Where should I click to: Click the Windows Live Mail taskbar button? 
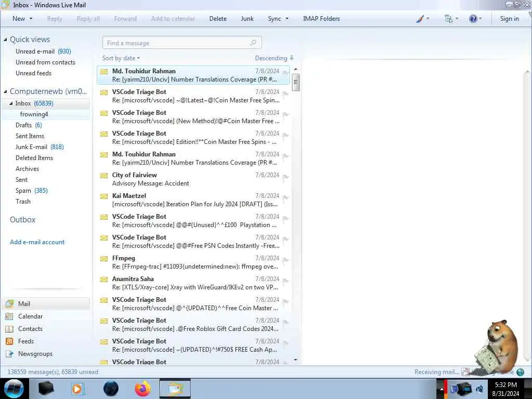[176, 389]
